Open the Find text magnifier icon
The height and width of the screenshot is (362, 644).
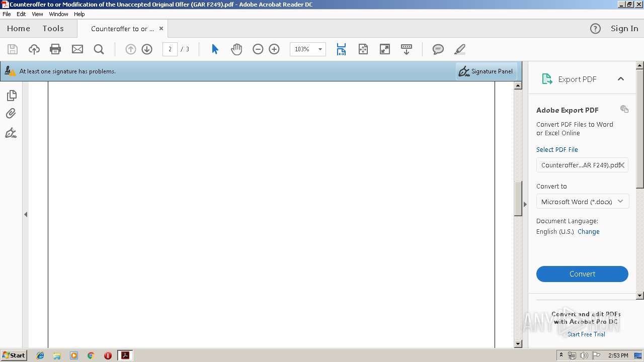[99, 49]
